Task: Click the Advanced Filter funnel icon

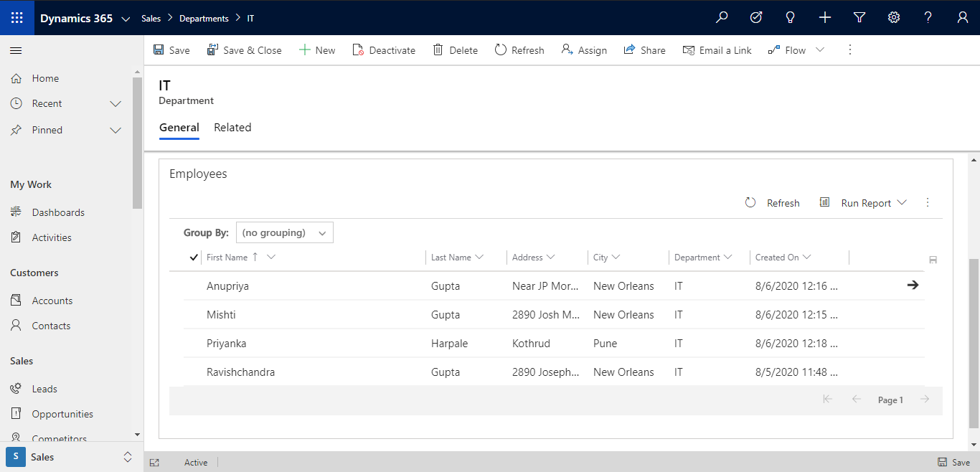Action: click(x=859, y=17)
